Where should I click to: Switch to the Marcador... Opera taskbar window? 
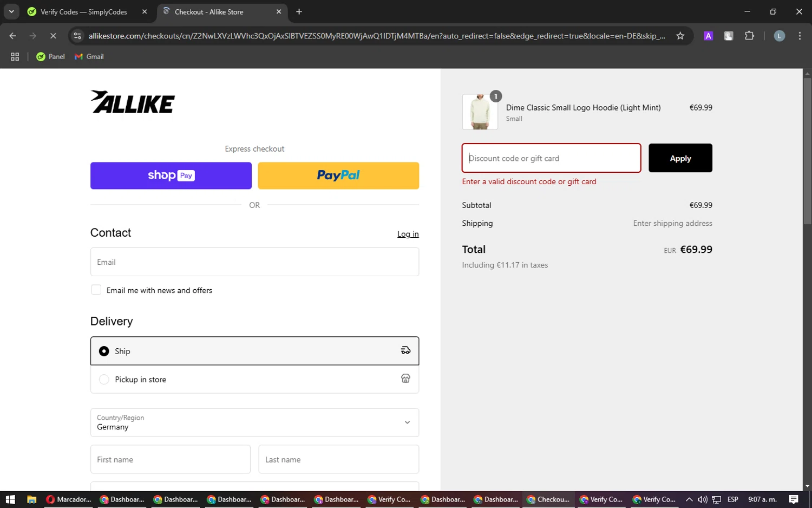(x=69, y=499)
